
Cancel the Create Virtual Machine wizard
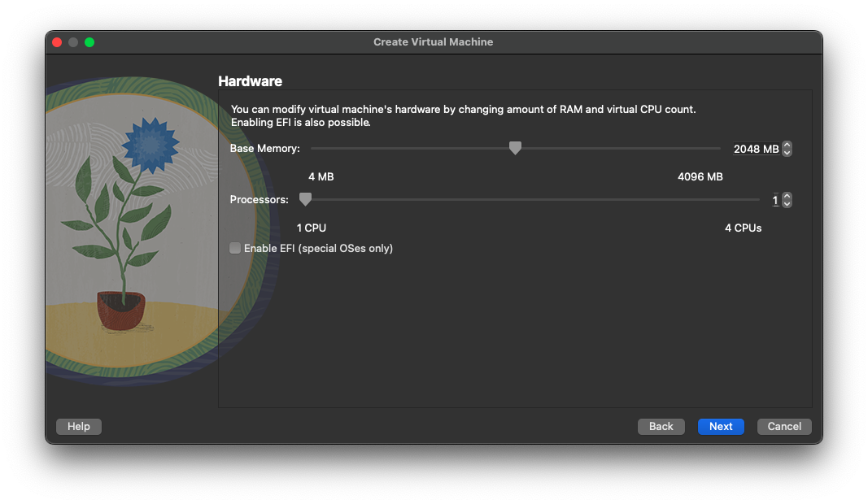point(784,427)
